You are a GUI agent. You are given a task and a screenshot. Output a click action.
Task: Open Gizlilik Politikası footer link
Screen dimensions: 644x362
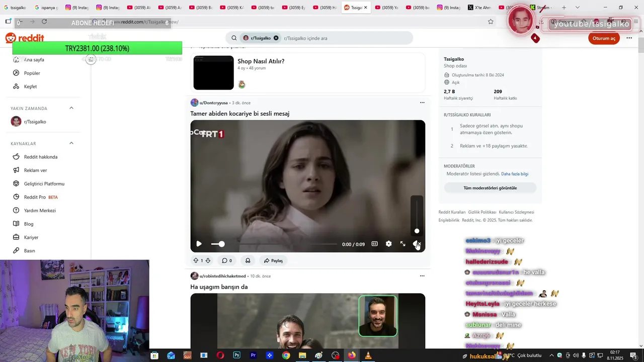point(482,212)
